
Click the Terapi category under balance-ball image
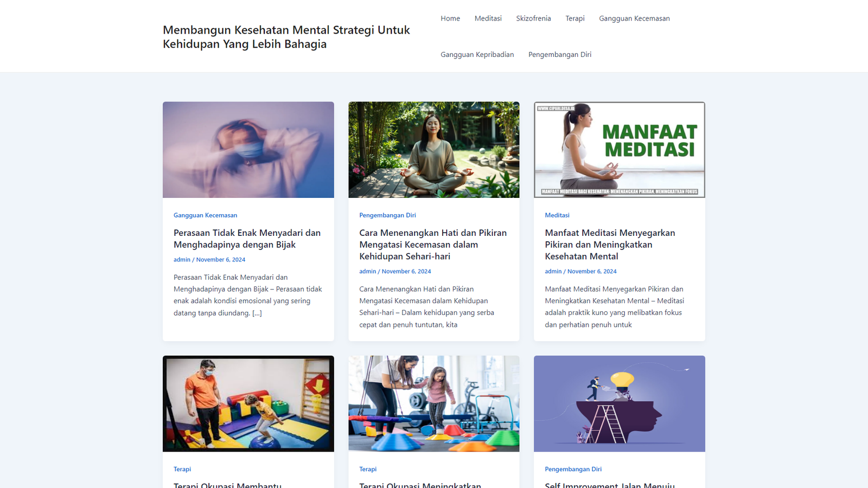point(182,469)
